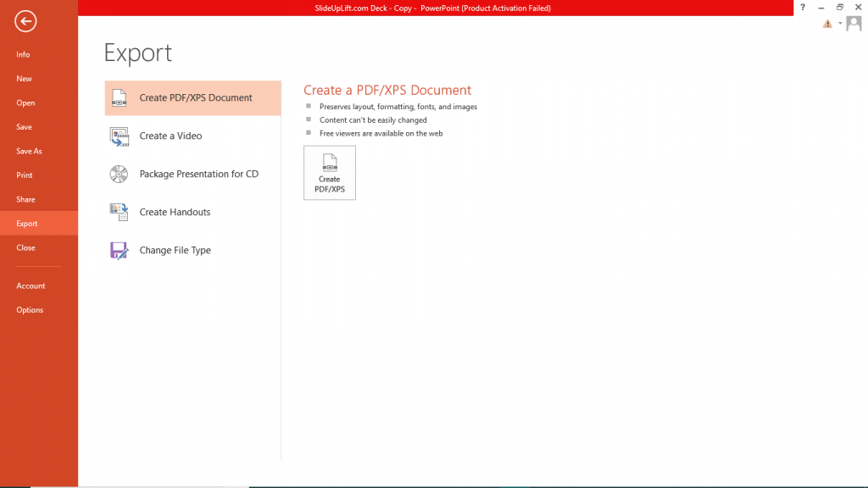Select the Create PDF/XPS Document export option
The image size is (868, 488).
192,97
